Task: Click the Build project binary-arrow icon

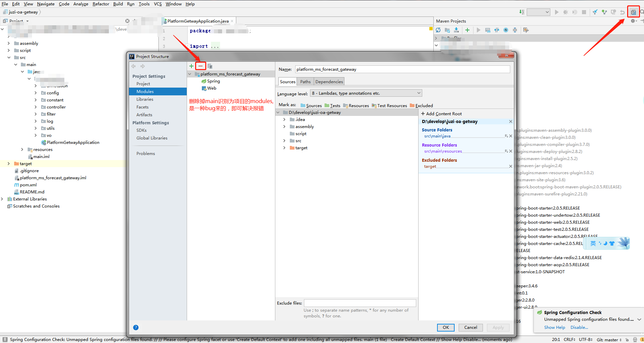Action: (x=522, y=12)
